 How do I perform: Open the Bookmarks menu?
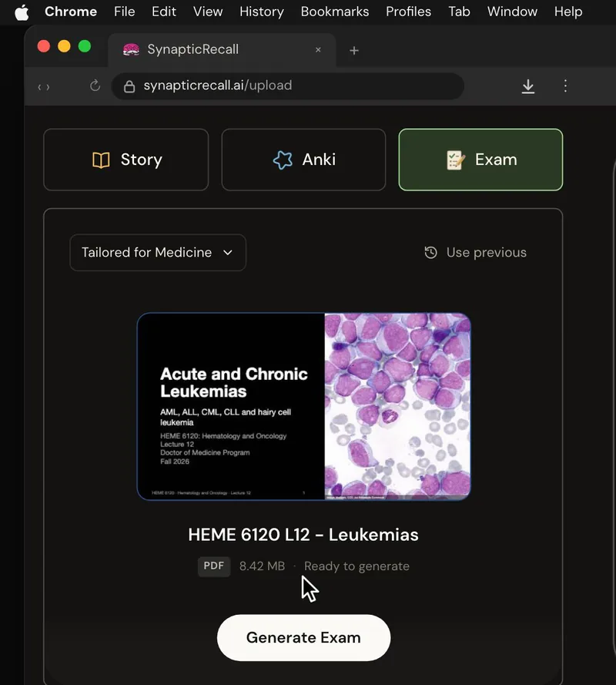tap(335, 12)
